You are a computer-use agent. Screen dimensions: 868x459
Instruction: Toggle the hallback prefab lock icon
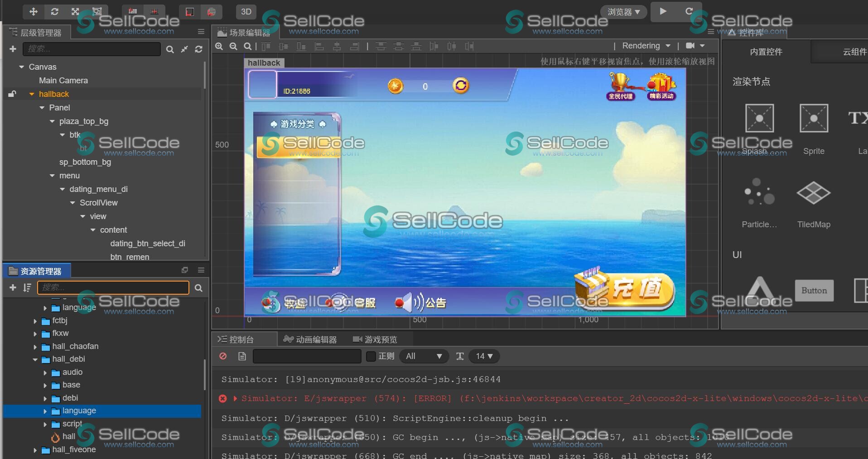pos(12,94)
